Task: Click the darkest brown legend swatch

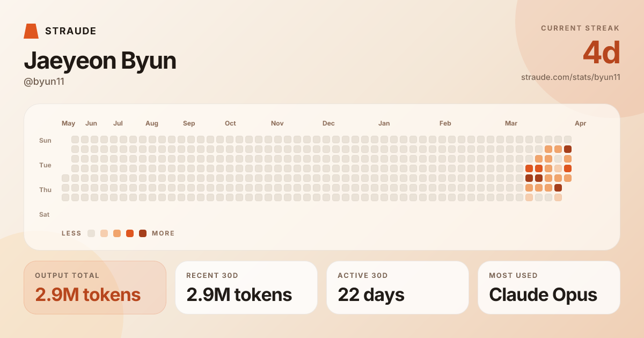Action: [143, 233]
